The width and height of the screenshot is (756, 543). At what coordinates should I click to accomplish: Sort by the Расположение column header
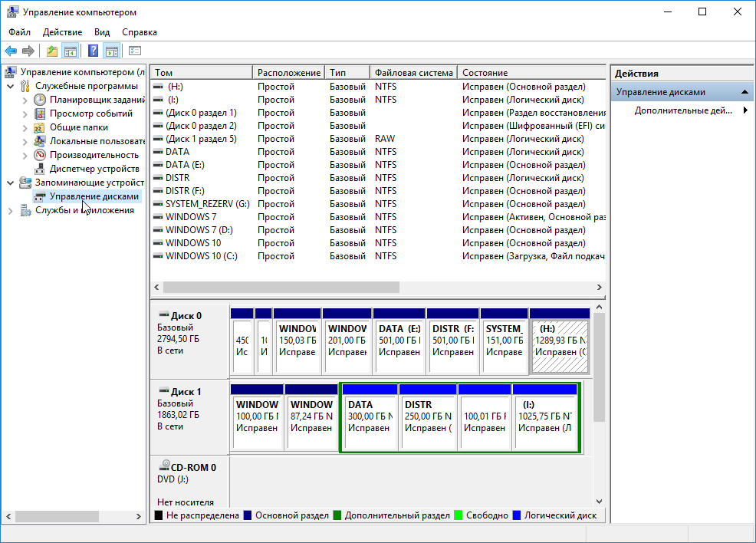tap(289, 72)
